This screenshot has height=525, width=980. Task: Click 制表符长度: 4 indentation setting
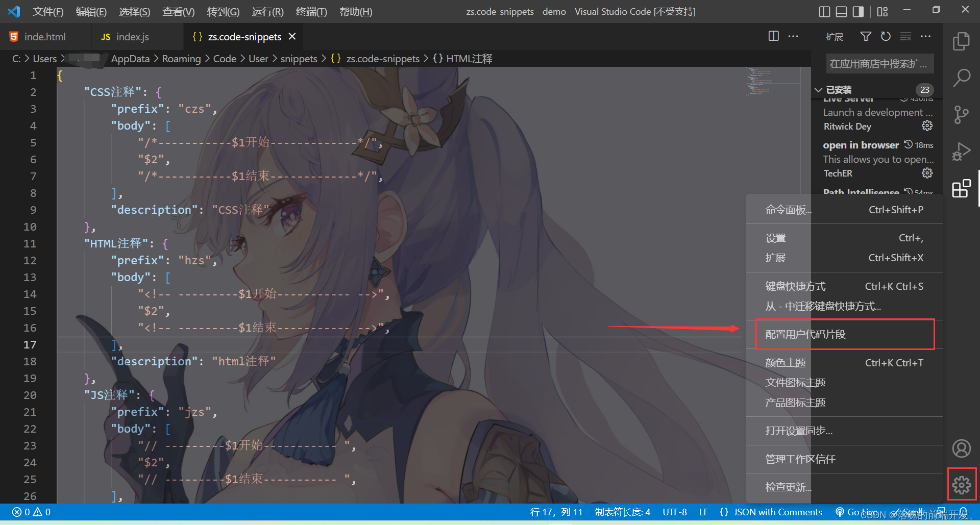click(622, 512)
